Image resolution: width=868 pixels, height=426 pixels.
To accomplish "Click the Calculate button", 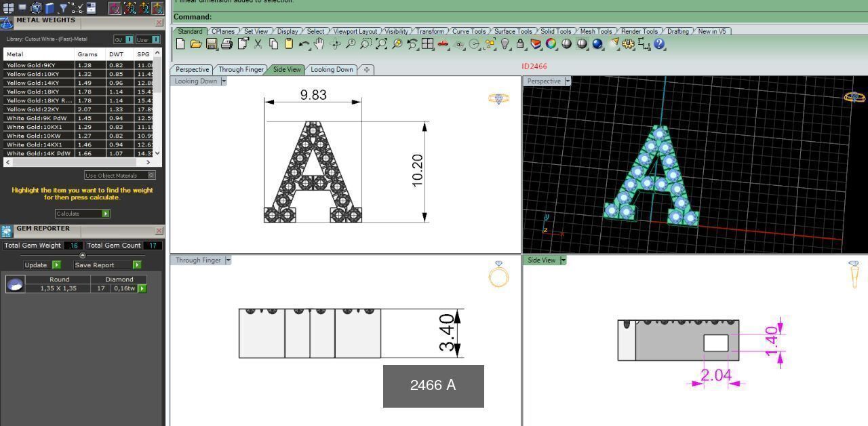I will (82, 214).
